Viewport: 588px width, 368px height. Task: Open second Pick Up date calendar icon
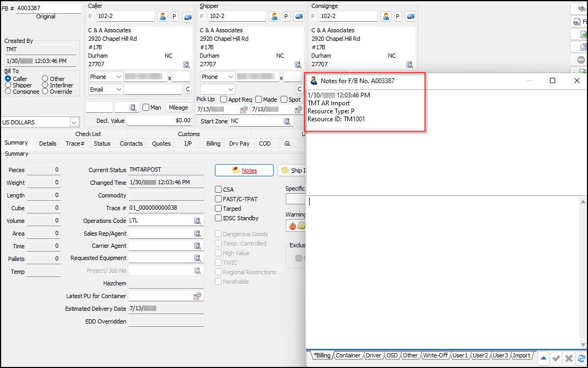coord(298,109)
